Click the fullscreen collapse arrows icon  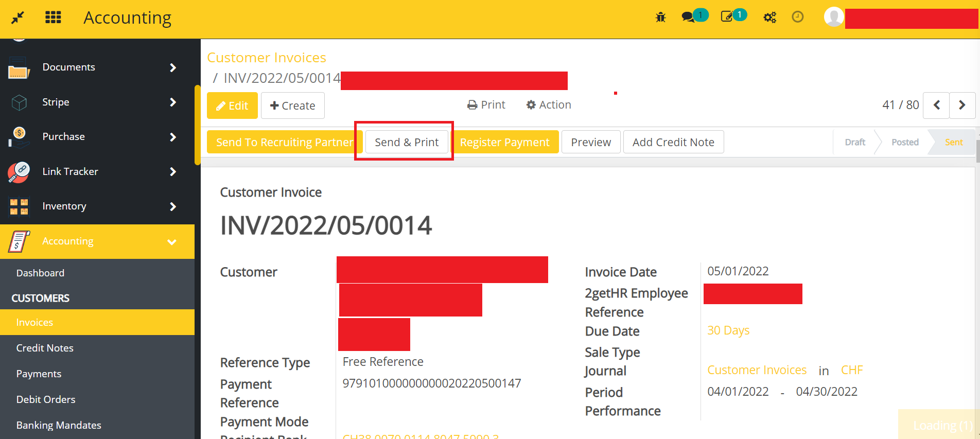17,17
